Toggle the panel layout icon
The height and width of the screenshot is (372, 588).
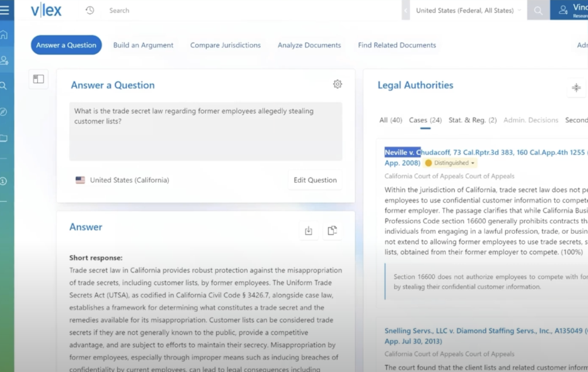38,79
